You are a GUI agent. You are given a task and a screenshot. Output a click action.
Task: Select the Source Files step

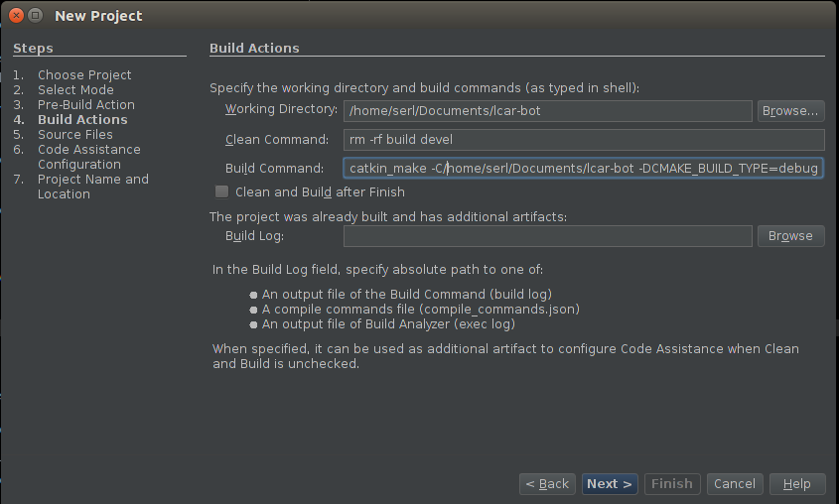click(74, 135)
